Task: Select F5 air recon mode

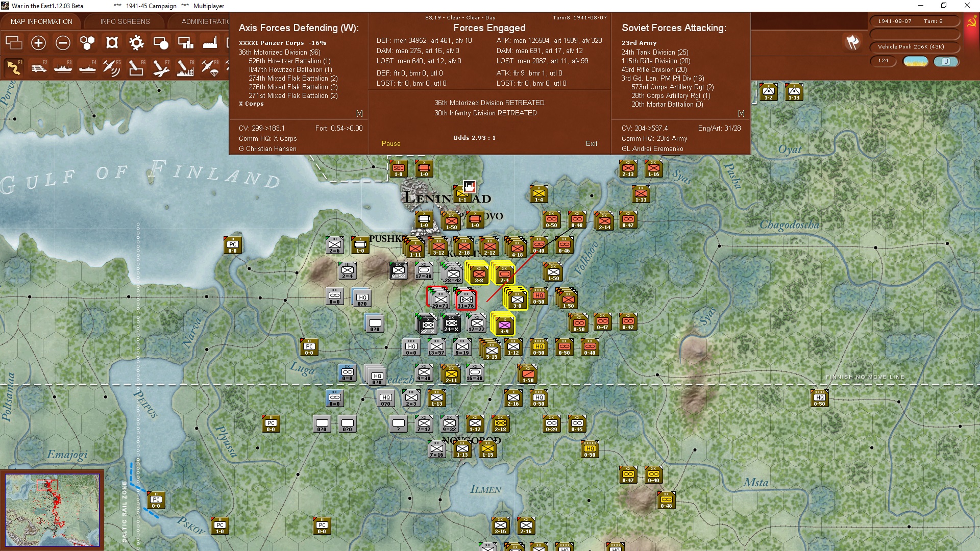Action: [x=112, y=67]
